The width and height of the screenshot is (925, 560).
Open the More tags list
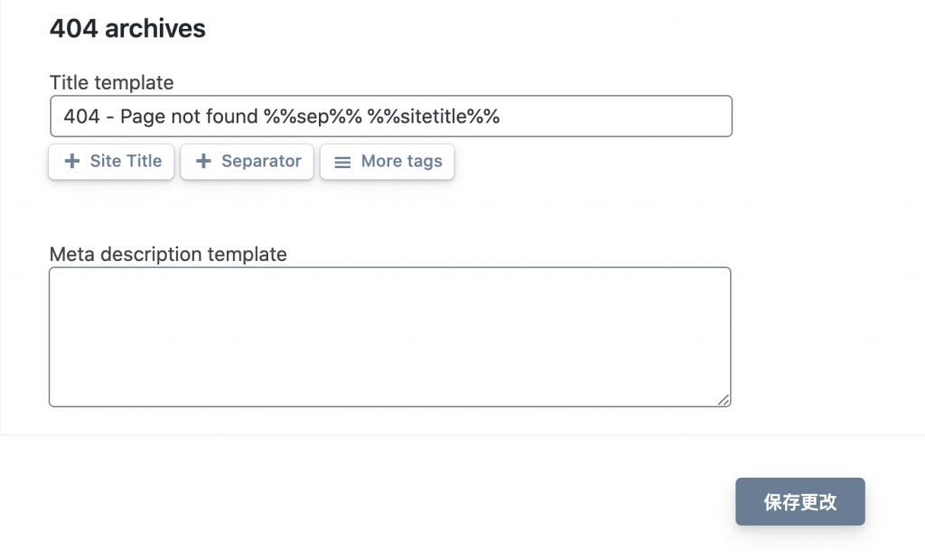click(387, 162)
